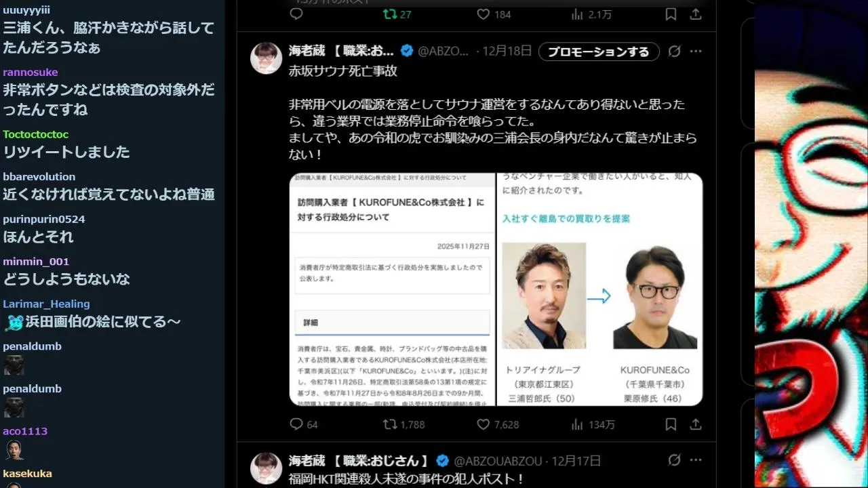868x488 pixels.
Task: Click verified badge on 12月17日 post
Action: (442, 461)
